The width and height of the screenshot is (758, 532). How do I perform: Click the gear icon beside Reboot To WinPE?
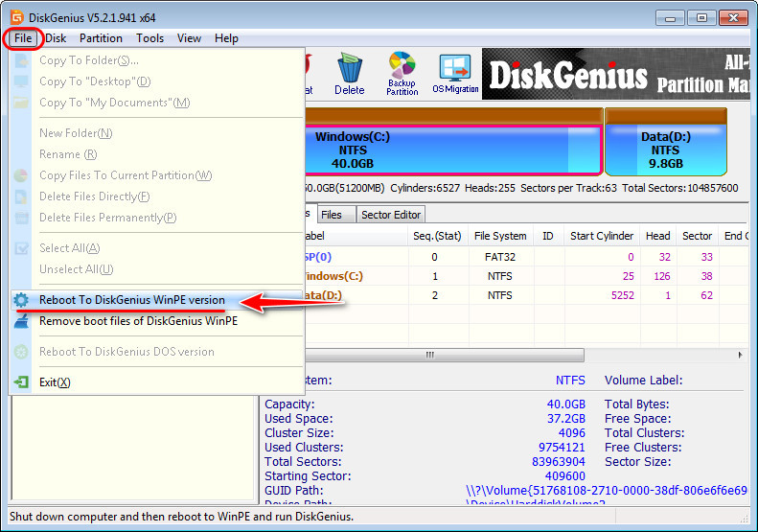pyautogui.click(x=21, y=300)
